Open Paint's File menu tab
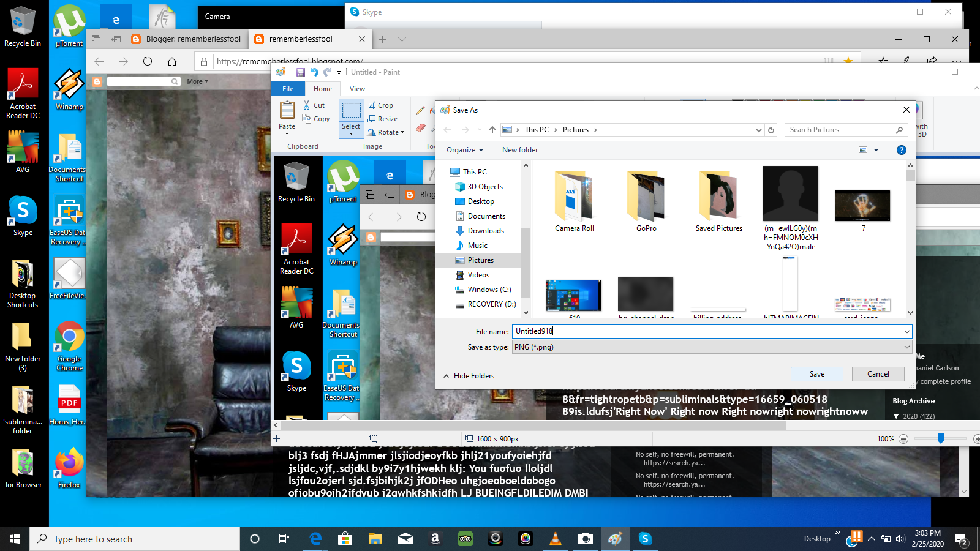This screenshot has height=551, width=980. tap(288, 89)
